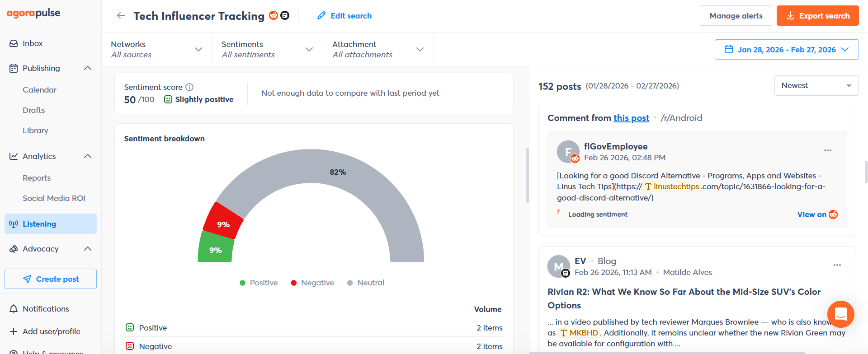Collapse the Analytics section chevron
Viewport: 868px width, 354px height.
pos(88,156)
